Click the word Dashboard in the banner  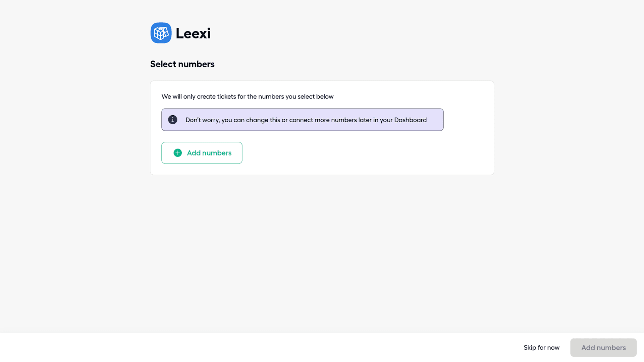tap(410, 120)
